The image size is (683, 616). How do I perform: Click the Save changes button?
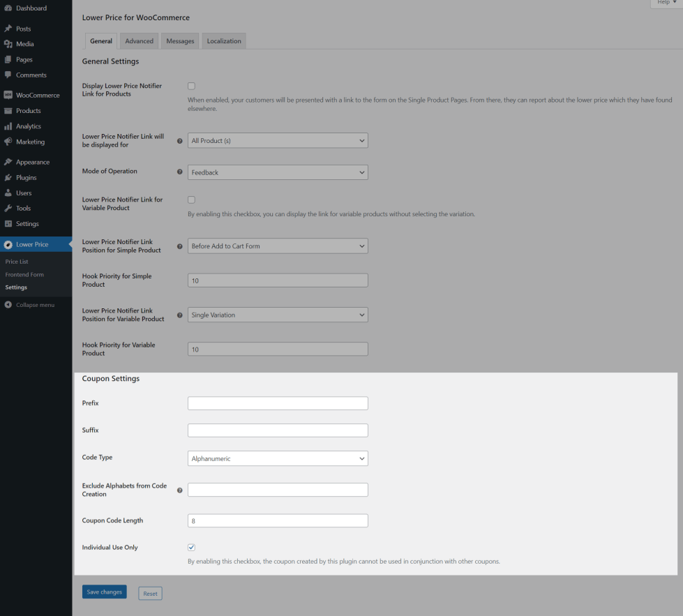click(x=105, y=592)
